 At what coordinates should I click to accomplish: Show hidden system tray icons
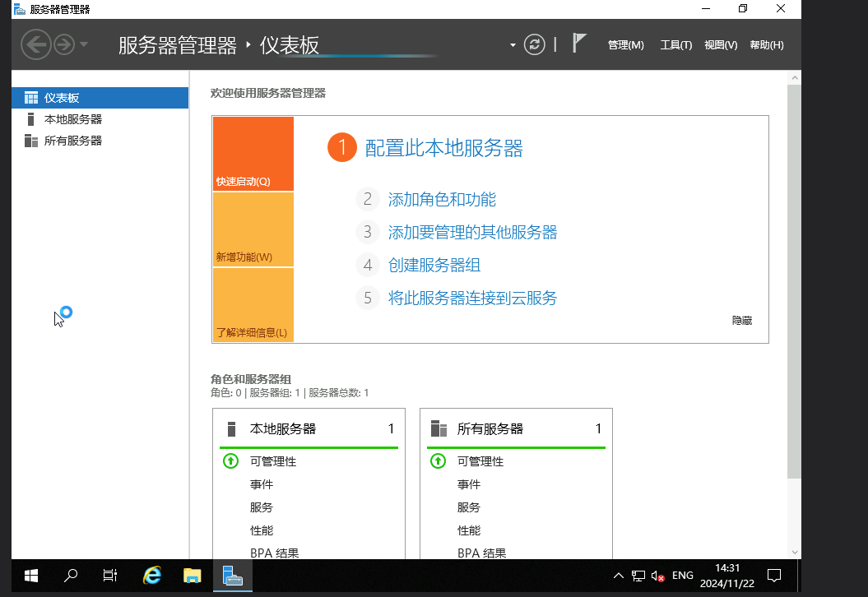pyautogui.click(x=620, y=576)
